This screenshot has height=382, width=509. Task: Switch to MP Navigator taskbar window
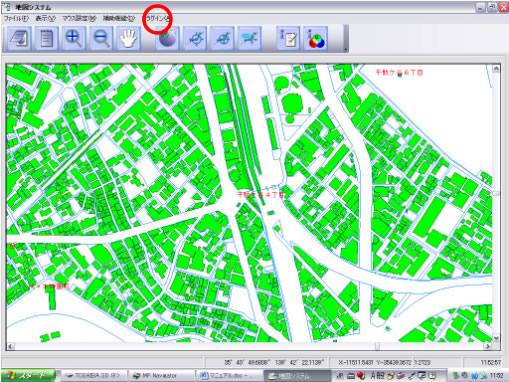(160, 376)
